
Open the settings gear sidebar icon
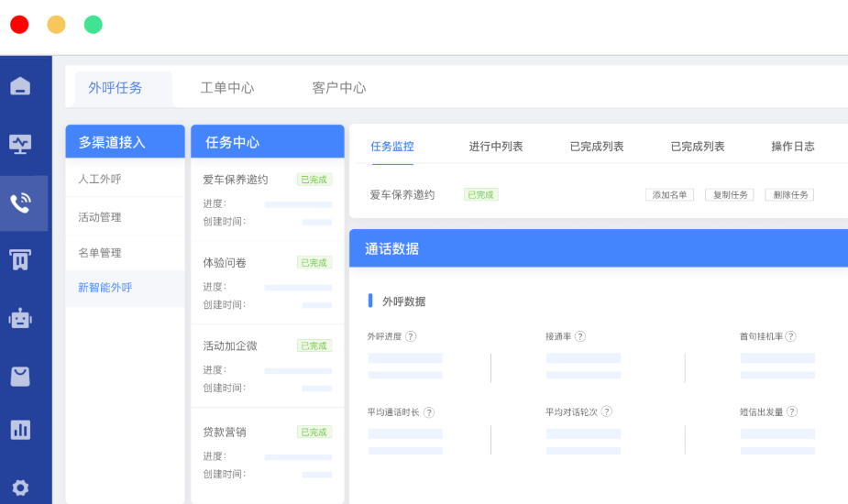pos(20,488)
